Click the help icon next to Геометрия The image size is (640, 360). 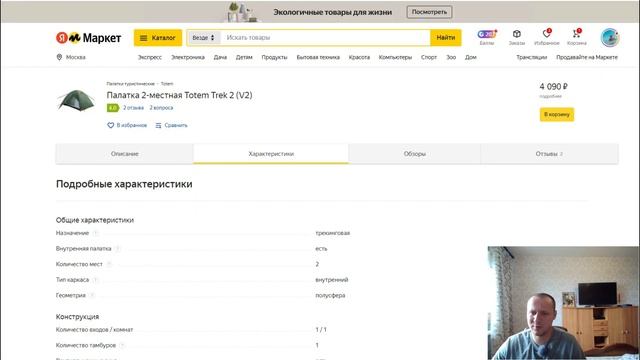[92, 295]
